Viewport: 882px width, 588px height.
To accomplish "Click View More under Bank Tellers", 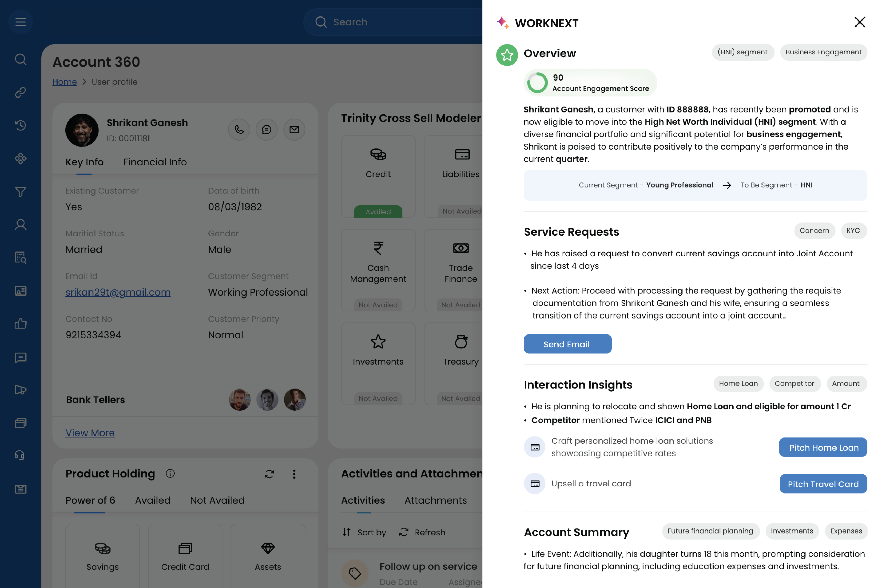I will (x=90, y=433).
